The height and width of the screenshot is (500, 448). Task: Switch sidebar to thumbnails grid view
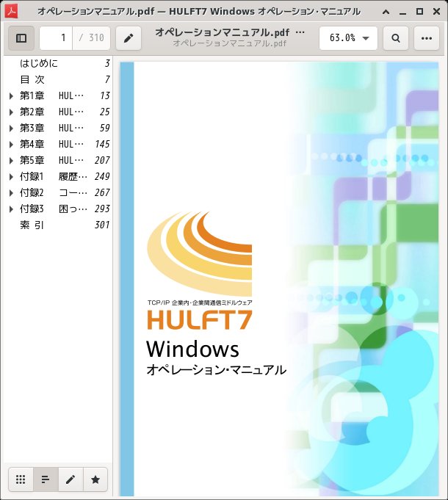pyautogui.click(x=21, y=479)
